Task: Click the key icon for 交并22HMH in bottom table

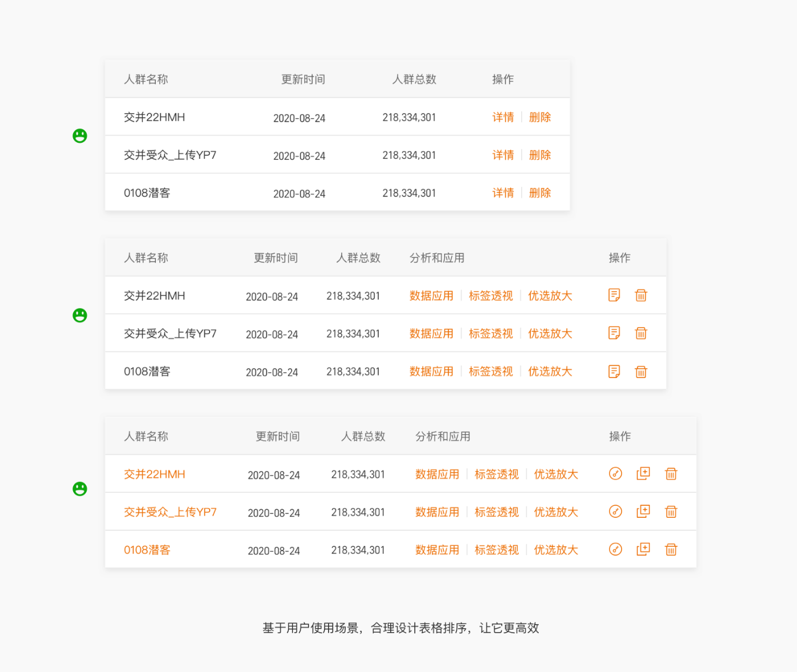Action: click(x=615, y=473)
